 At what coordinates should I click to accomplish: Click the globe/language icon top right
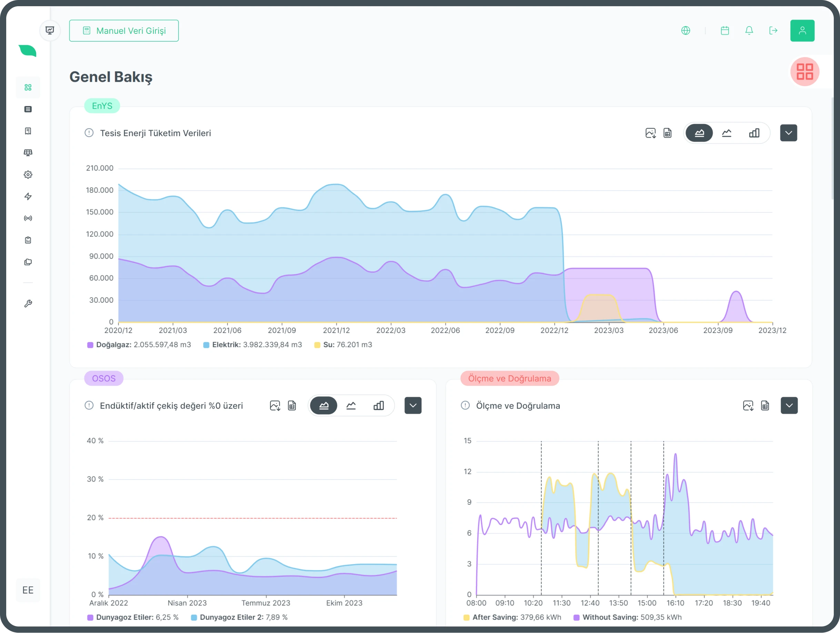pos(686,31)
